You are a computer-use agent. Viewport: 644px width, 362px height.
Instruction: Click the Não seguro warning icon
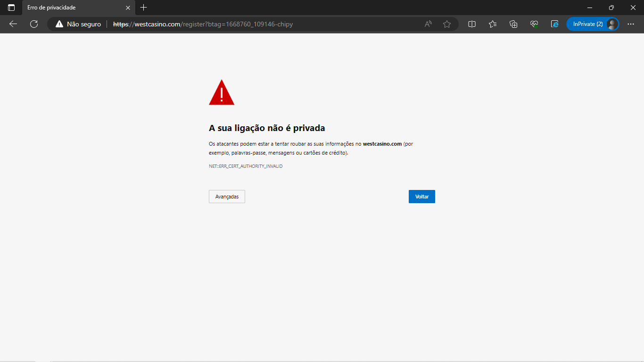[x=58, y=24]
